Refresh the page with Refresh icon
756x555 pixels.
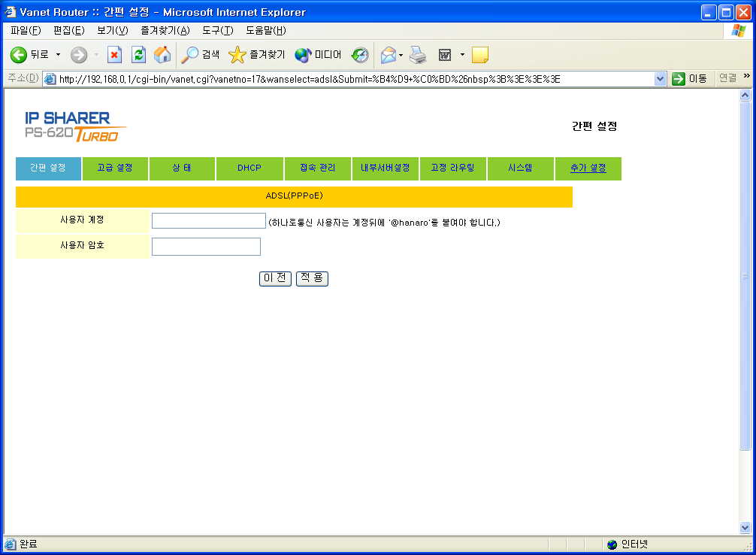tap(138, 55)
